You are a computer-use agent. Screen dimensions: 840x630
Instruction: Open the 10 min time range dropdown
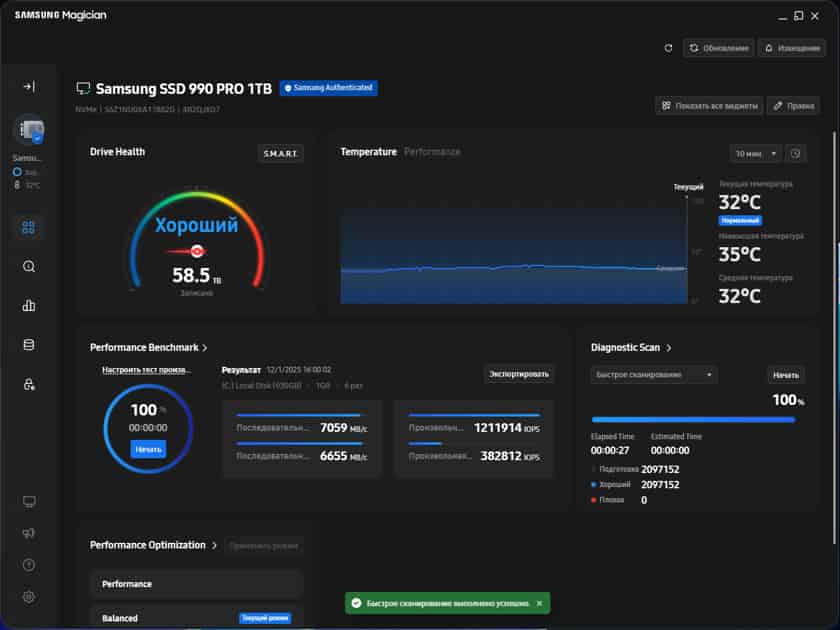click(755, 154)
